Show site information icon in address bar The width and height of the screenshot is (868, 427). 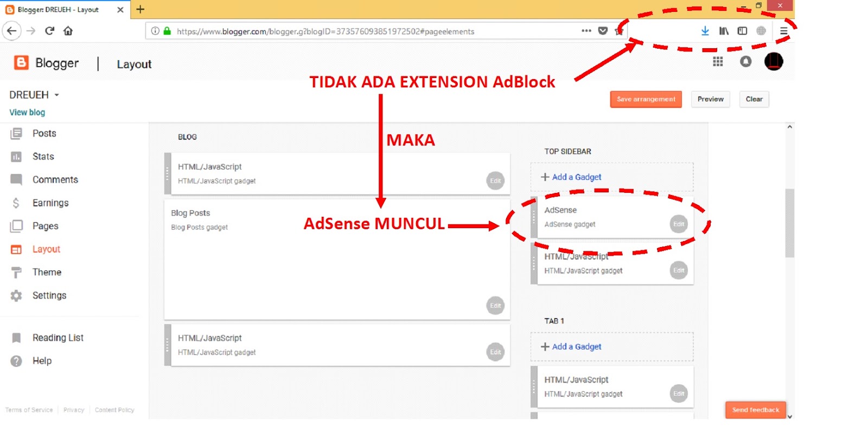[x=155, y=31]
